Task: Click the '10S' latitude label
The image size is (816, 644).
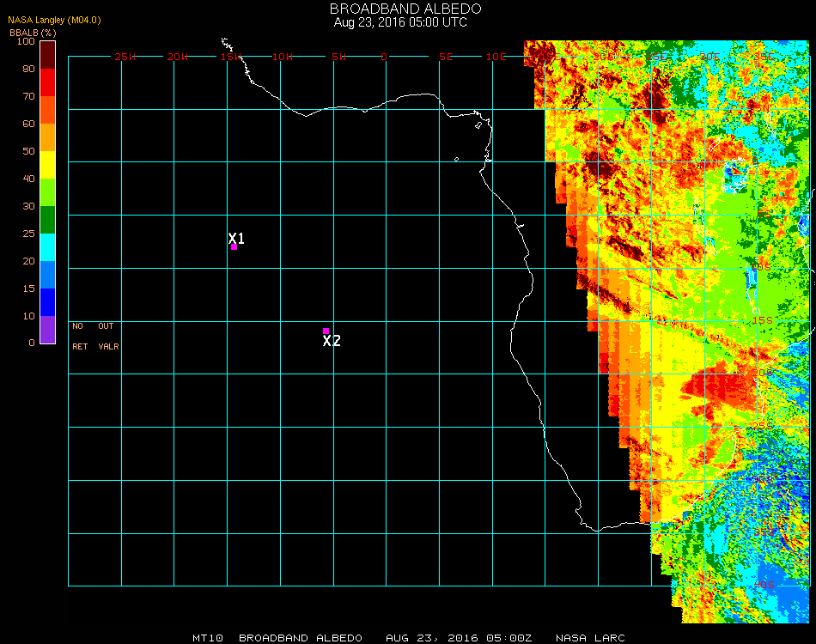Action: (761, 267)
